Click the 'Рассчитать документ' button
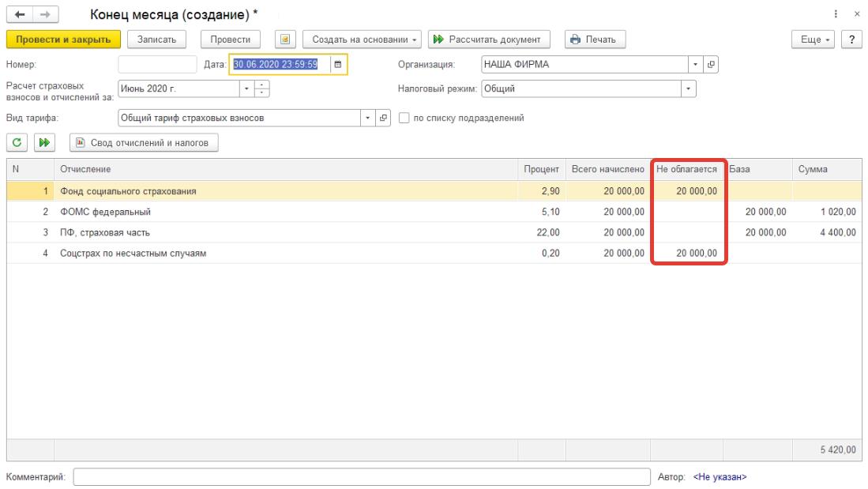Image resolution: width=868 pixels, height=489 pixels. tap(489, 39)
